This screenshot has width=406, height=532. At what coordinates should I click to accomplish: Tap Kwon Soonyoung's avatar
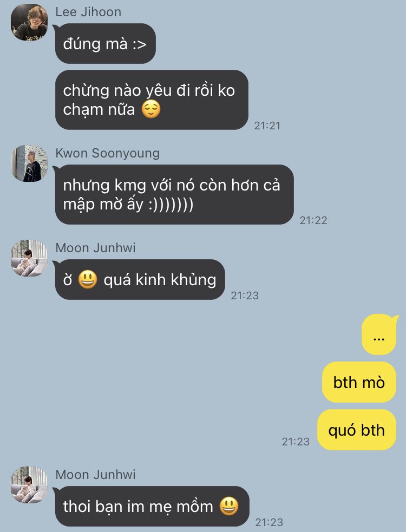tap(29, 163)
